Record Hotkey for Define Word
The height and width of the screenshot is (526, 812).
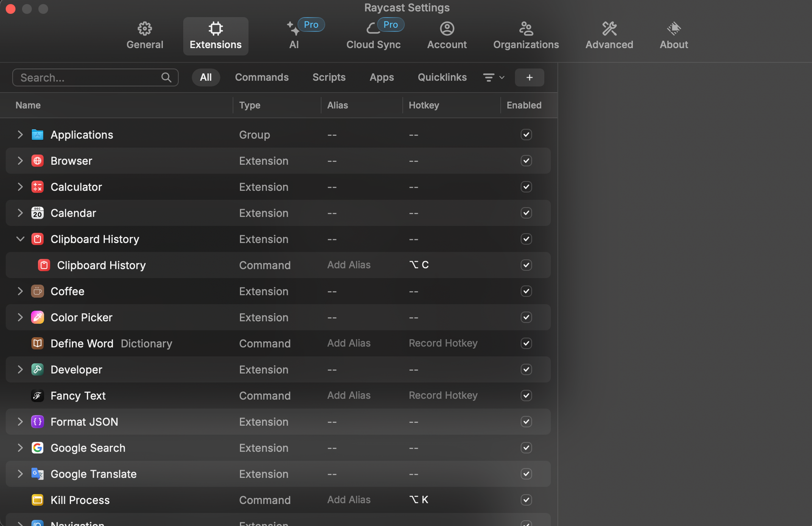coord(443,343)
